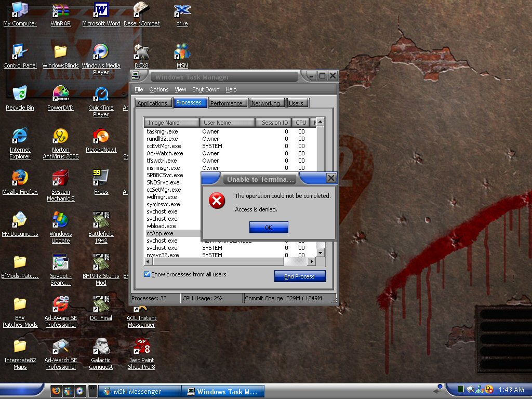This screenshot has height=399, width=532.
Task: Open Interstate82 Maps folder
Action: click(x=20, y=353)
